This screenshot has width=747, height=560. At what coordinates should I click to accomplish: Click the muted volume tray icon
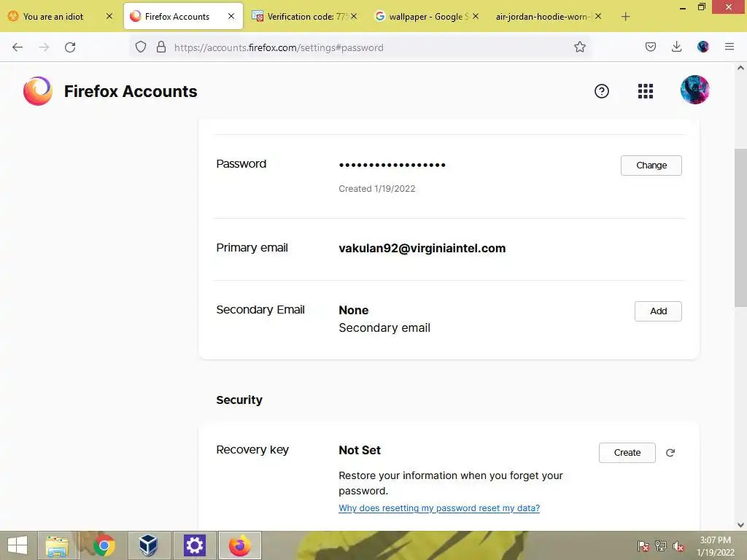678,546
